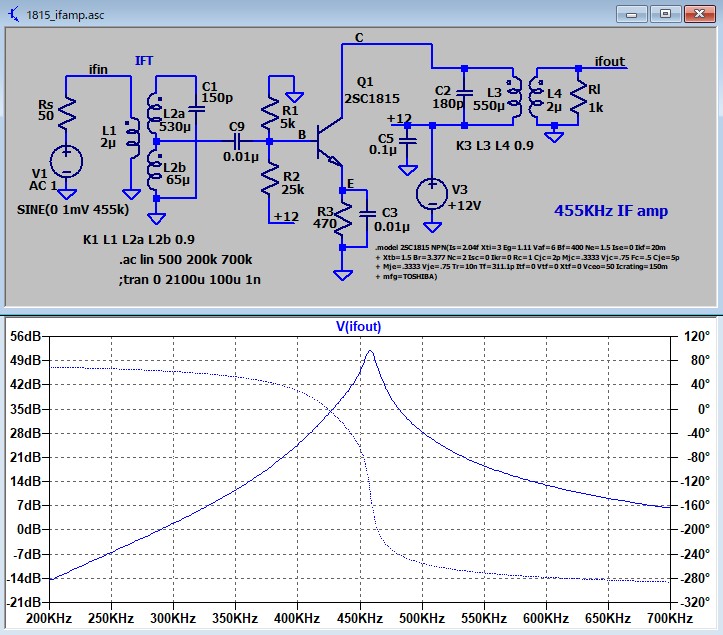Click the 200KHz frequency axis label
This screenshot has height=635, width=723.
click(x=49, y=618)
